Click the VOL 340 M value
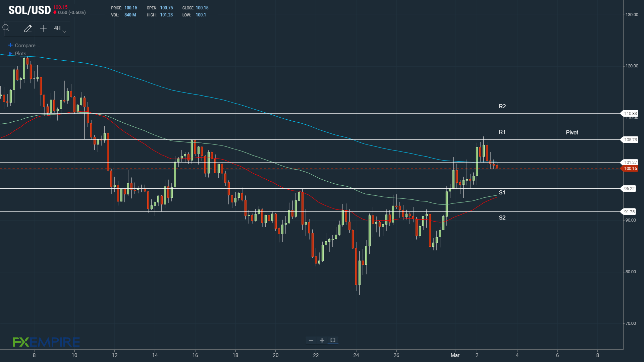 click(x=130, y=15)
